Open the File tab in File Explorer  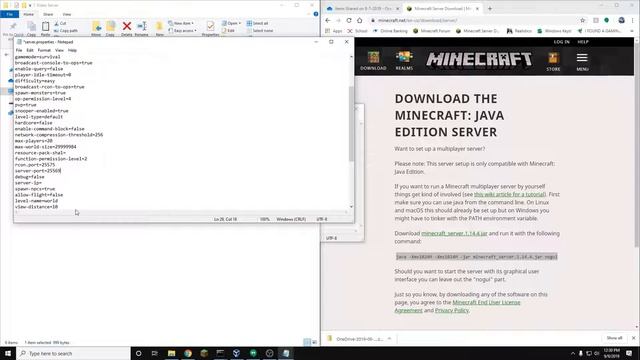9,14
